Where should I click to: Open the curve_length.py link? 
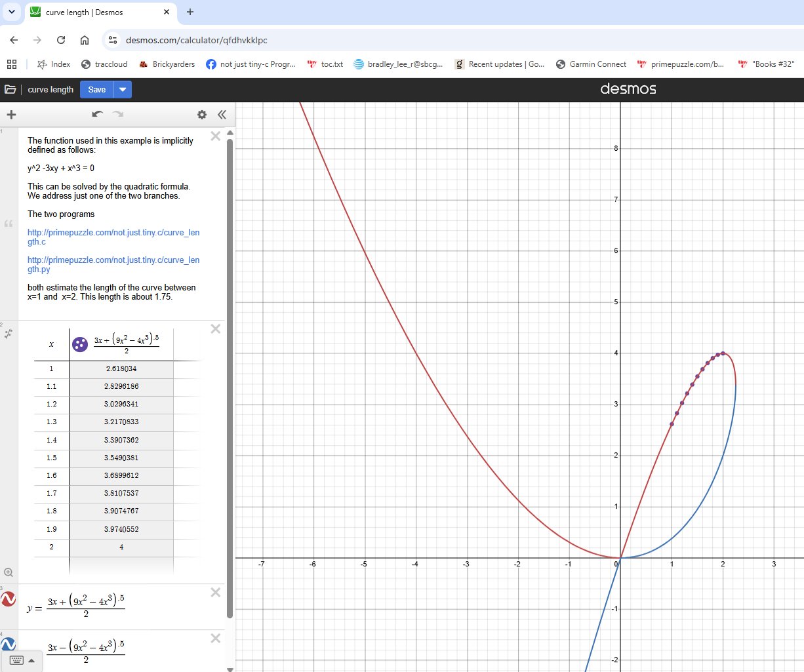click(x=113, y=265)
